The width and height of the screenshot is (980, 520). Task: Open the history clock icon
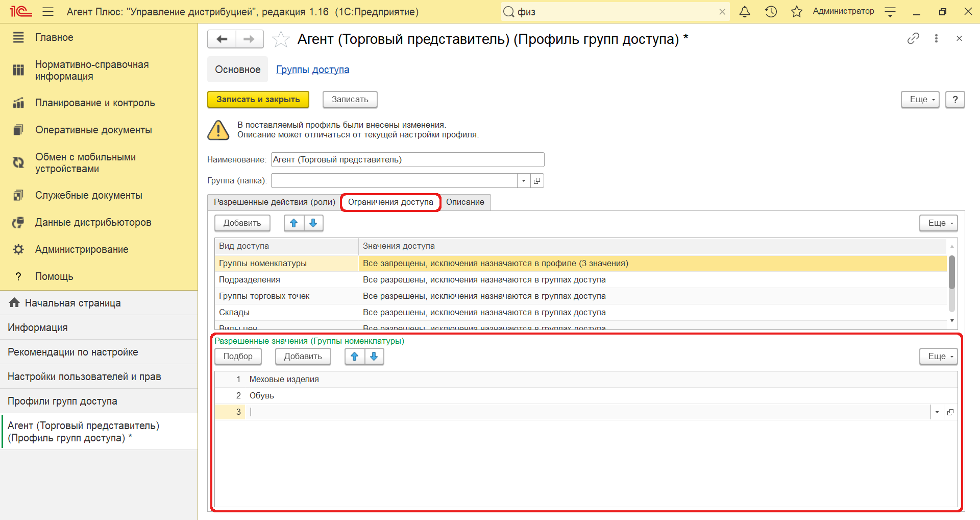(x=771, y=11)
